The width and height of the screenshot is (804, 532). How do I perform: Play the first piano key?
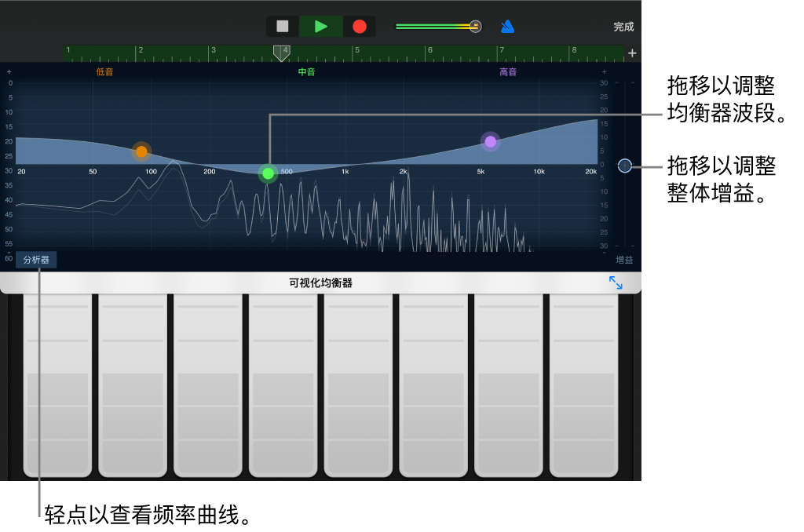57,385
